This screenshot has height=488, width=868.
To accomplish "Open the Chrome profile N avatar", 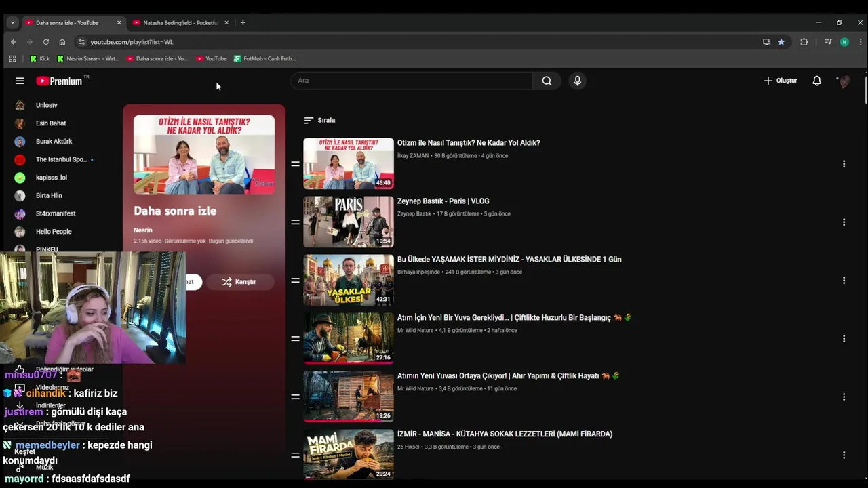I will [x=844, y=42].
